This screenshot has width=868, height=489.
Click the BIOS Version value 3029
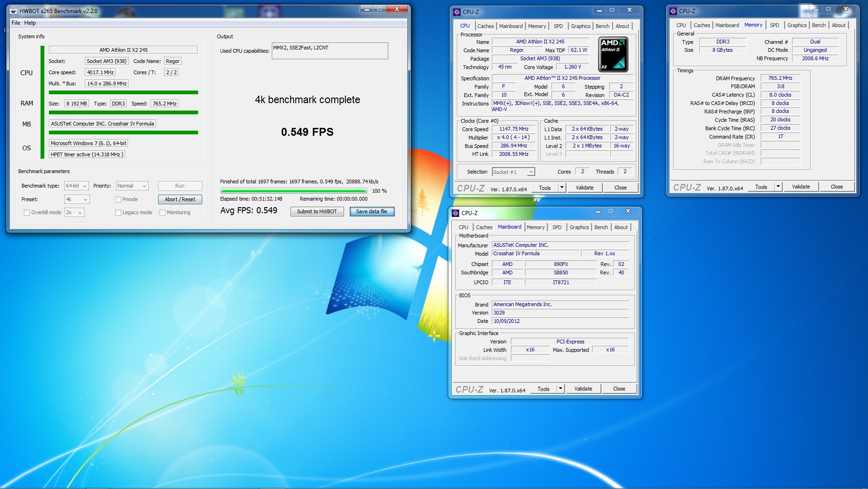(x=561, y=313)
